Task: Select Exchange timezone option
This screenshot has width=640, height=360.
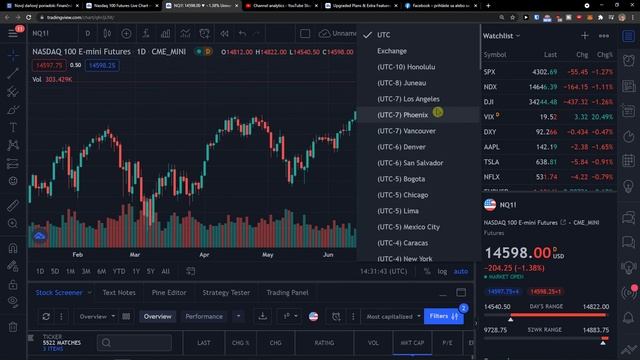Action: click(x=418, y=51)
